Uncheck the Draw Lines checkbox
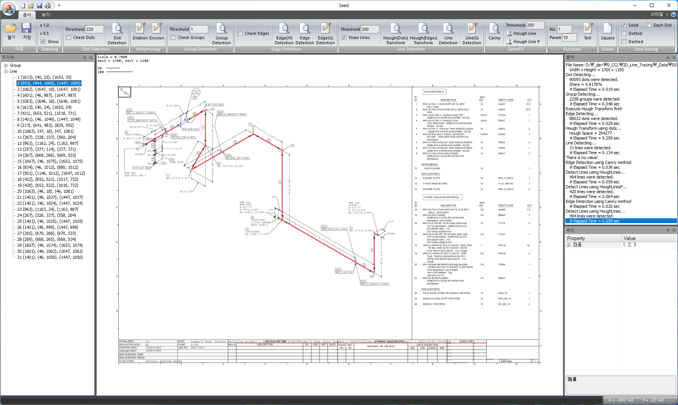Screen dimensions: 678x405 pos(344,38)
